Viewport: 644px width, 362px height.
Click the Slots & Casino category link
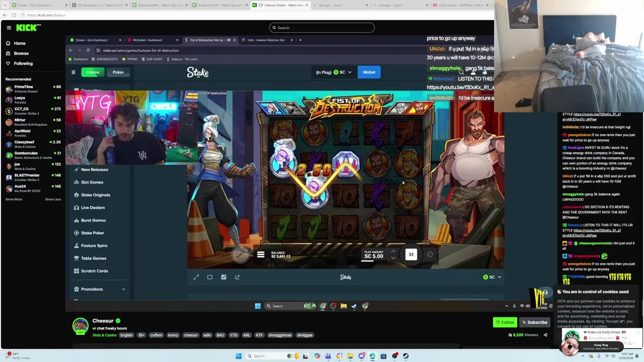tap(104, 335)
